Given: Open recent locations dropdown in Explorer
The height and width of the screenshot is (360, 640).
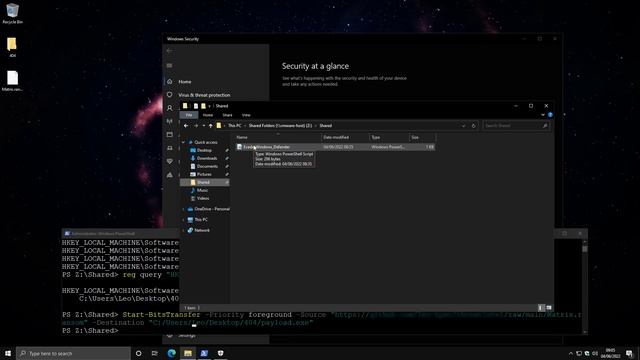Looking at the screenshot, I should [x=204, y=126].
